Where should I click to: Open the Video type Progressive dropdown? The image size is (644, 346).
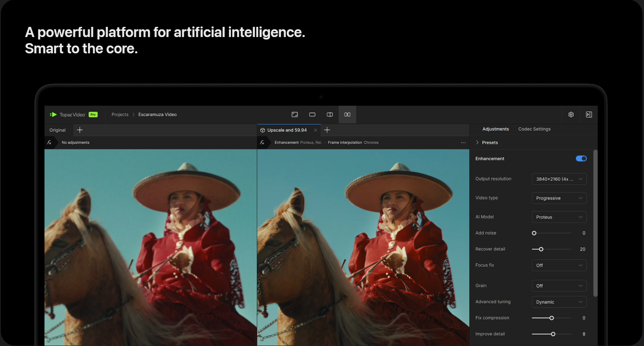[x=559, y=198]
